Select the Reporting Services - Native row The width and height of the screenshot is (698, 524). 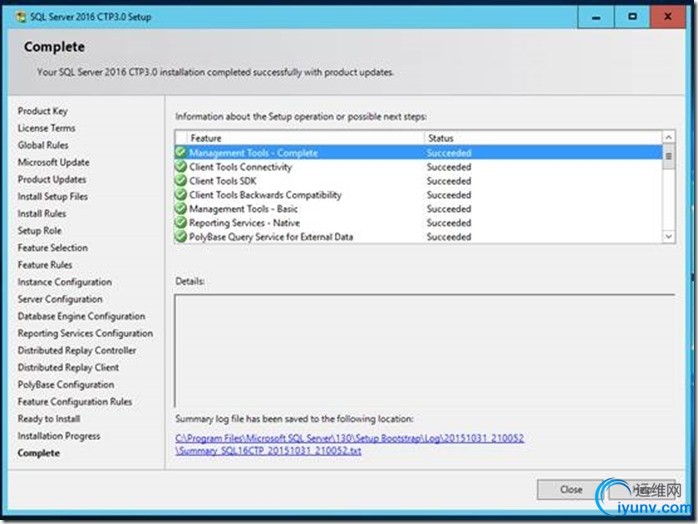418,223
